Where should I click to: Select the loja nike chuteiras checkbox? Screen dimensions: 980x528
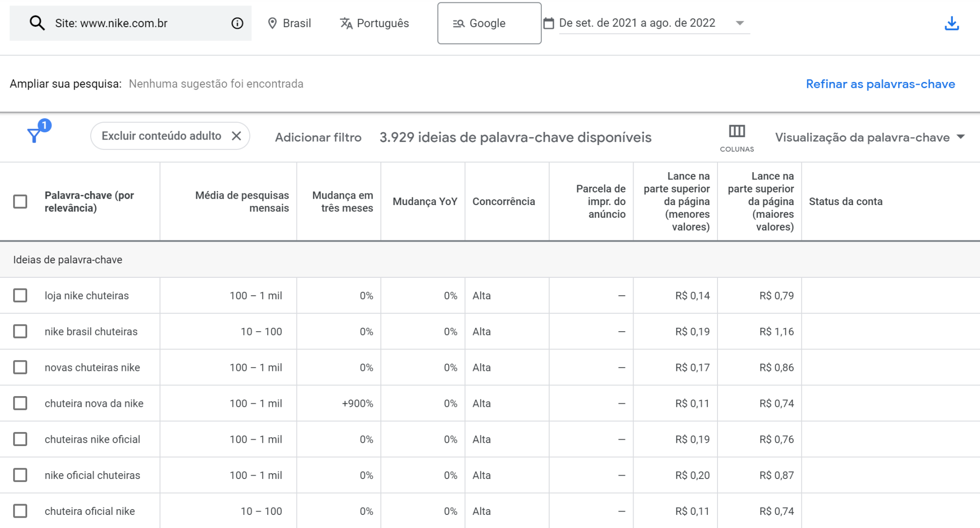point(20,295)
